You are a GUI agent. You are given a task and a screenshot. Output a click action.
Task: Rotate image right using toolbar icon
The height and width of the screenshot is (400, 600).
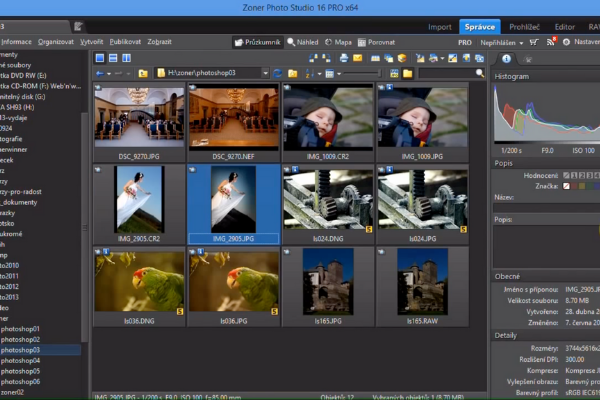tap(326, 58)
